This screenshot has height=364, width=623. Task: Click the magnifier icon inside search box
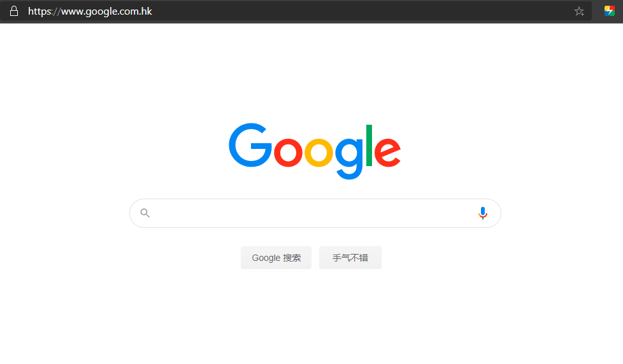pos(145,213)
